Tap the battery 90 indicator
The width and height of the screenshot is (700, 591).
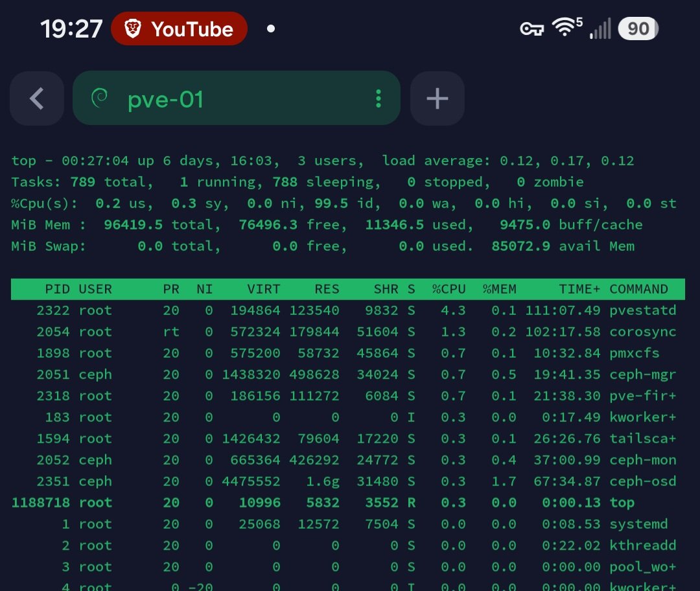(x=638, y=29)
